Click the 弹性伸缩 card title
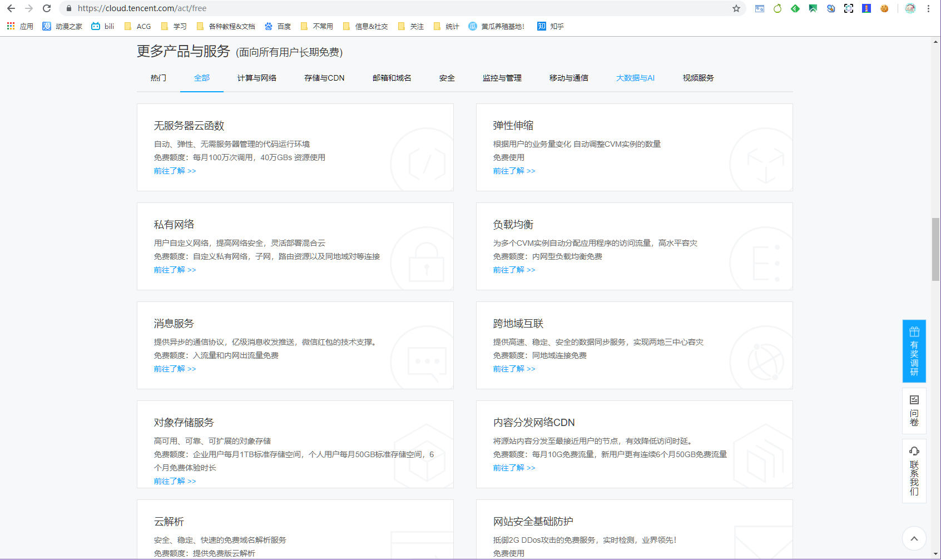This screenshot has width=941, height=560. 513,126
